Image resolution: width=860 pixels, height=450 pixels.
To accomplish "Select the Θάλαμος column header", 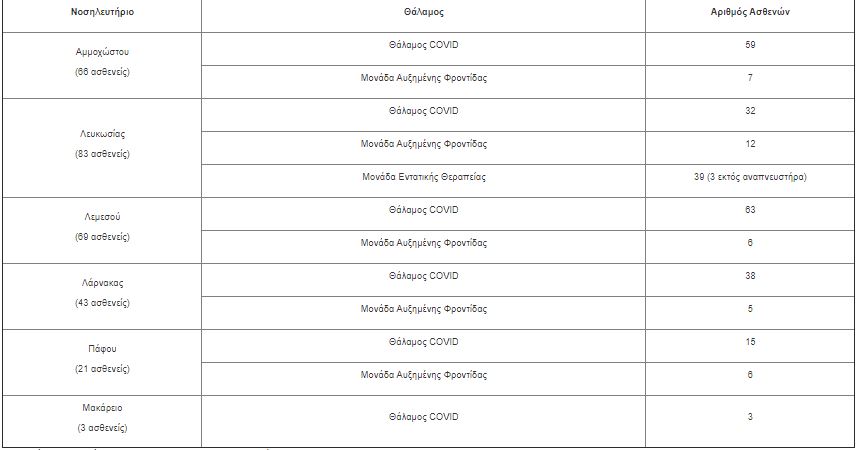I will pyautogui.click(x=423, y=12).
